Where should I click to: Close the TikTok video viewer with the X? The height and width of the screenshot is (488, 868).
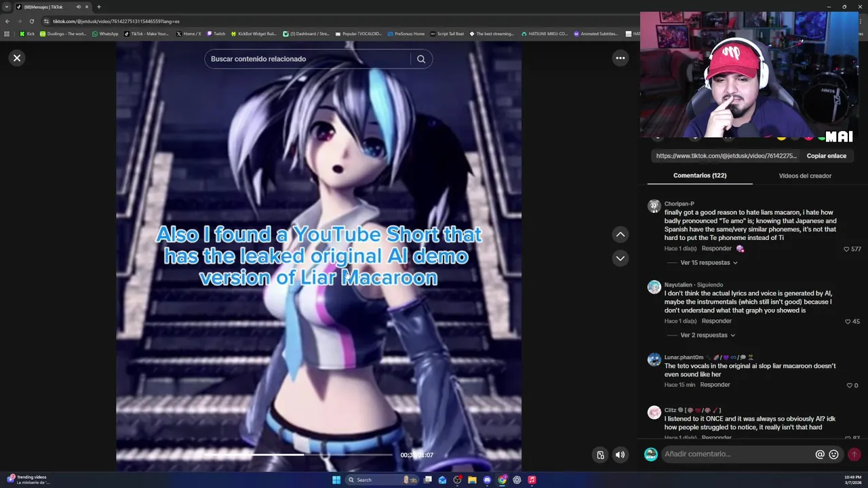tap(17, 58)
